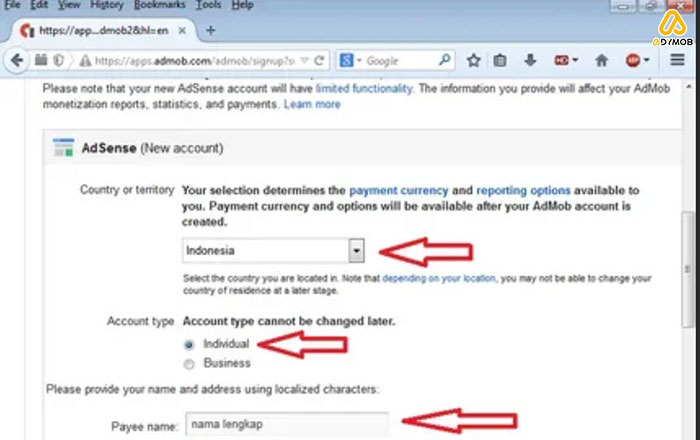The height and width of the screenshot is (440, 700).
Task: Click the warning triangle in address bar
Action: (x=85, y=61)
